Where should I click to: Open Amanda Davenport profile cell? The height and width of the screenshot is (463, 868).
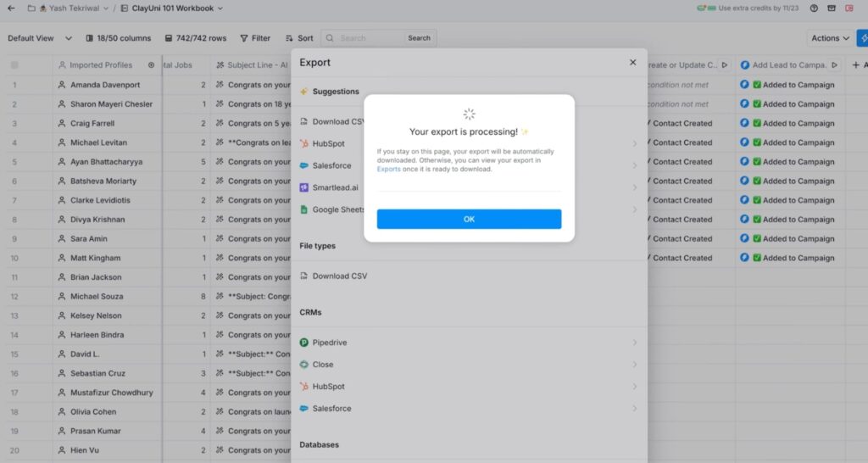[x=108, y=85]
